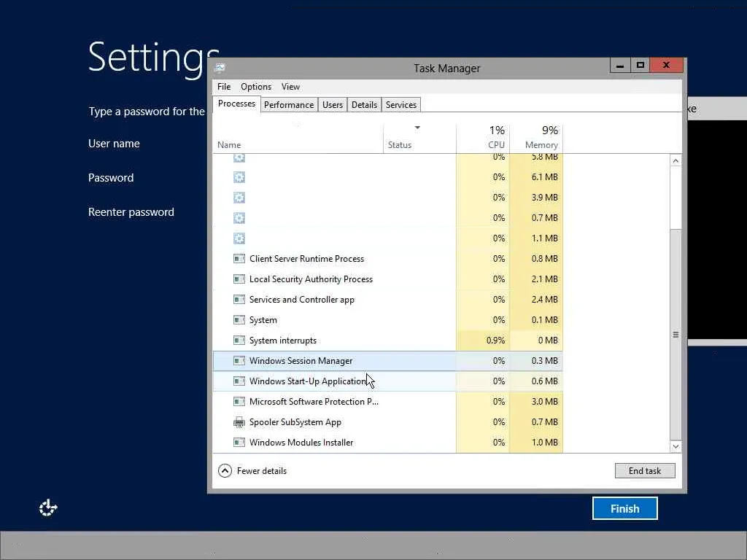Click the Microsoft Software Protection icon
The image size is (747, 560).
[x=239, y=402]
